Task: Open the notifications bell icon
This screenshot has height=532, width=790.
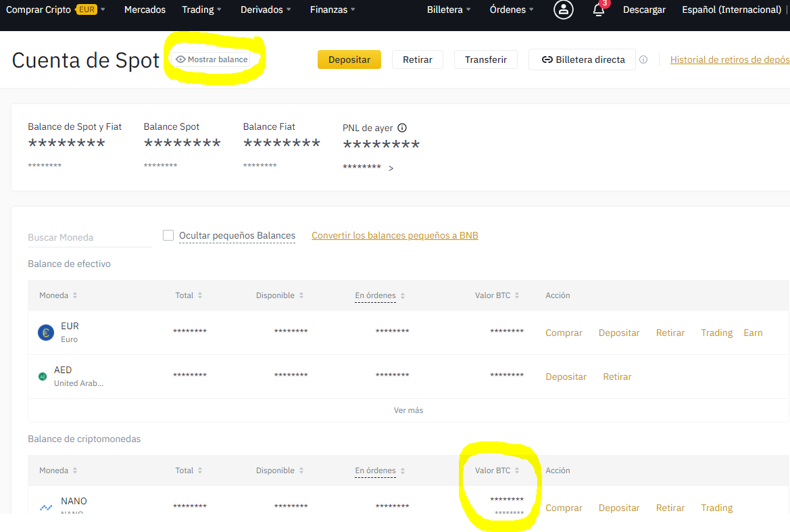Action: coord(599,9)
